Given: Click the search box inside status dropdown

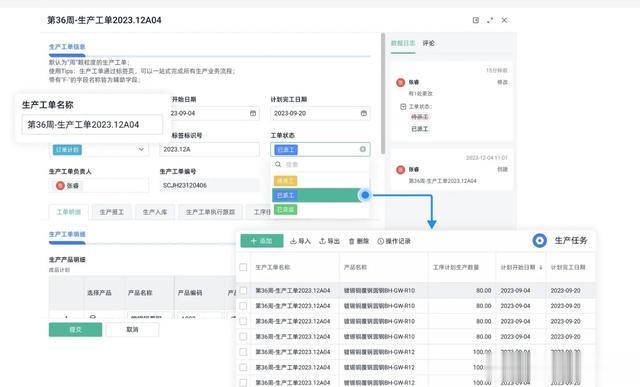Looking at the screenshot, I should [320, 164].
